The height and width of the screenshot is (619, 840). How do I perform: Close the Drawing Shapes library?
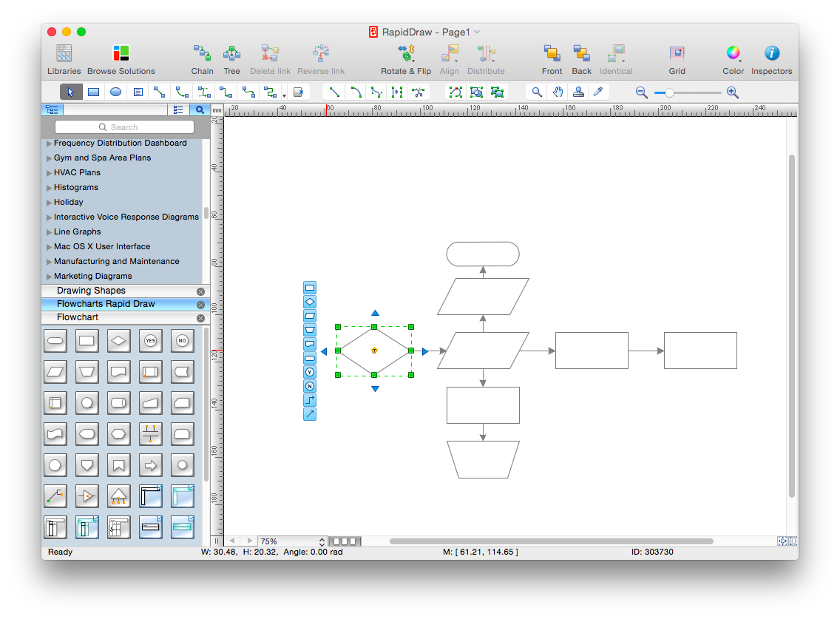tap(201, 291)
